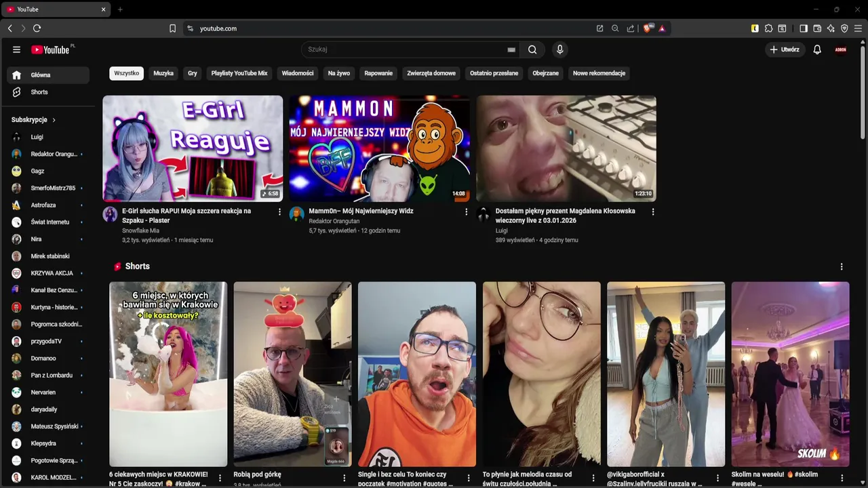Reload the page in browser toolbar
The image size is (868, 488).
(x=37, y=28)
